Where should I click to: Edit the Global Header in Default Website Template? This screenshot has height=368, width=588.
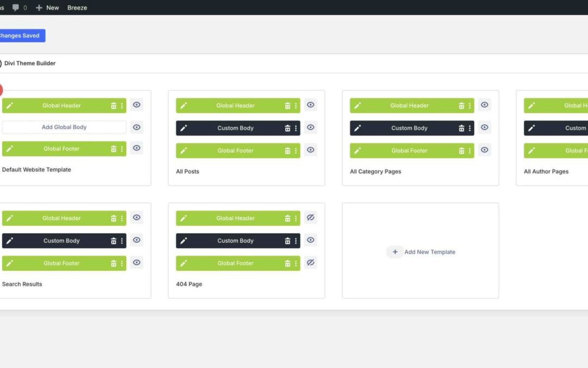pyautogui.click(x=9, y=105)
